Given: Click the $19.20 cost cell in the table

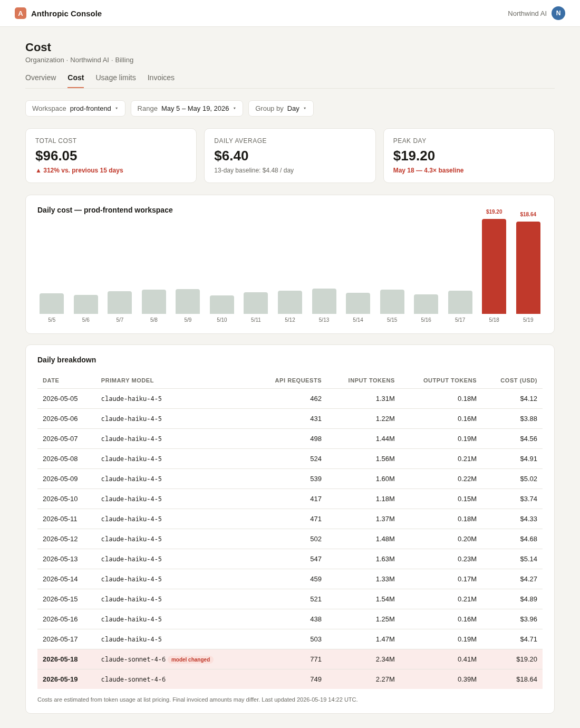Looking at the screenshot, I should click(527, 659).
